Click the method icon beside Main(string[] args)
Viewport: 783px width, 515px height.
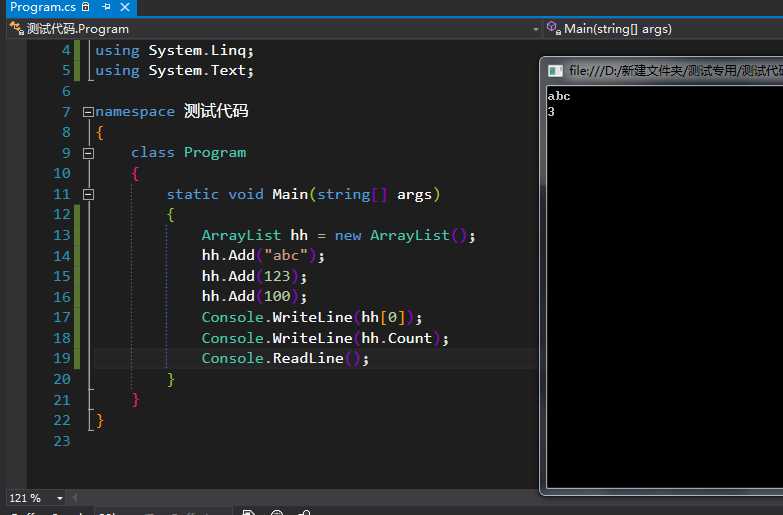[553, 28]
